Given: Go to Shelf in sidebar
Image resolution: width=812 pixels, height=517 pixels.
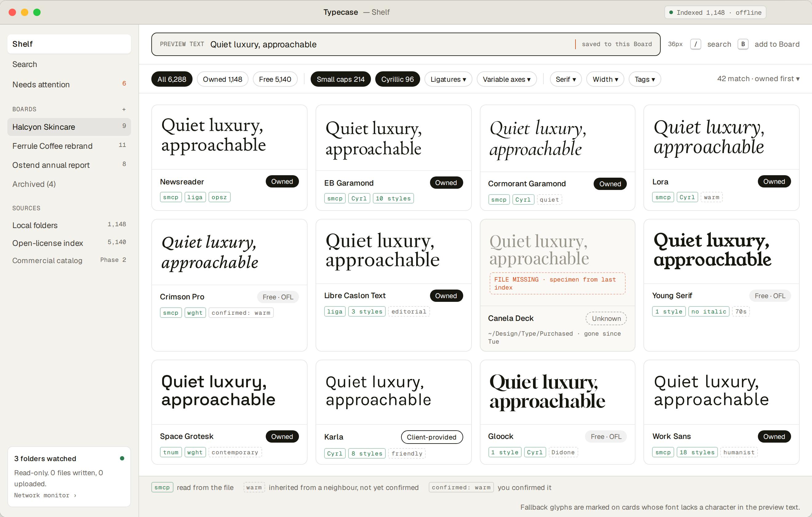Looking at the screenshot, I should pyautogui.click(x=69, y=44).
